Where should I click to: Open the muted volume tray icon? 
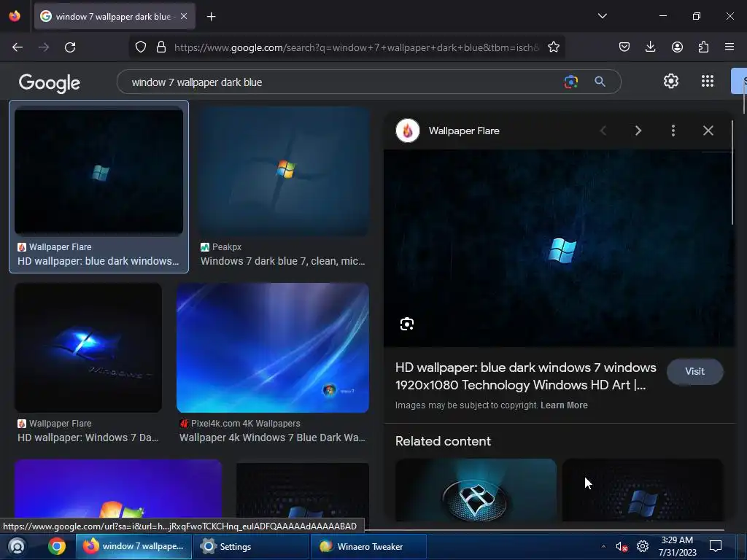[x=622, y=547]
